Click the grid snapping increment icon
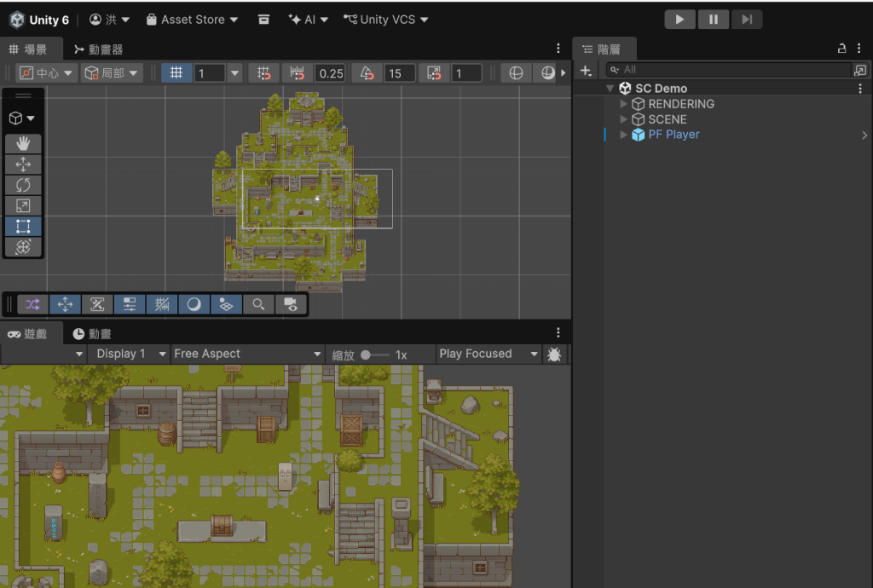 [x=264, y=73]
